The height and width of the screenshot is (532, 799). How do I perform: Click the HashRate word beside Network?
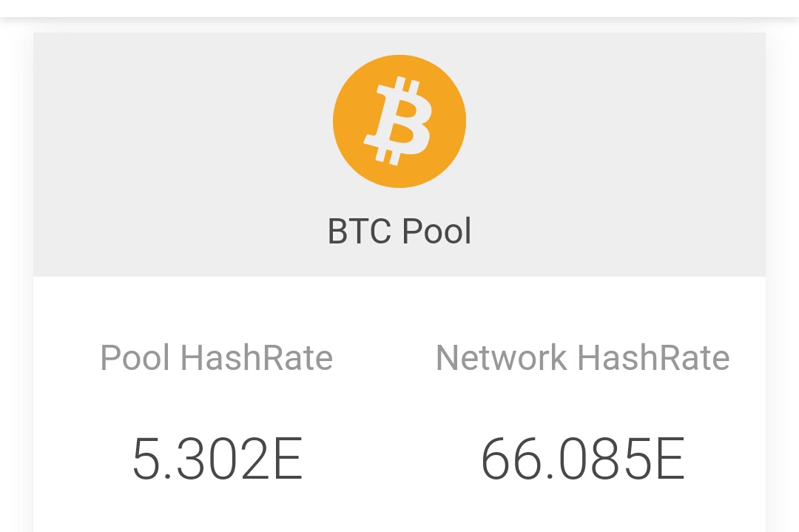click(653, 357)
